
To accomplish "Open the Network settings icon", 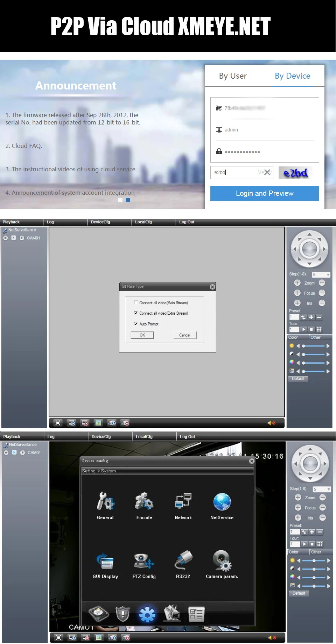I will click(183, 501).
